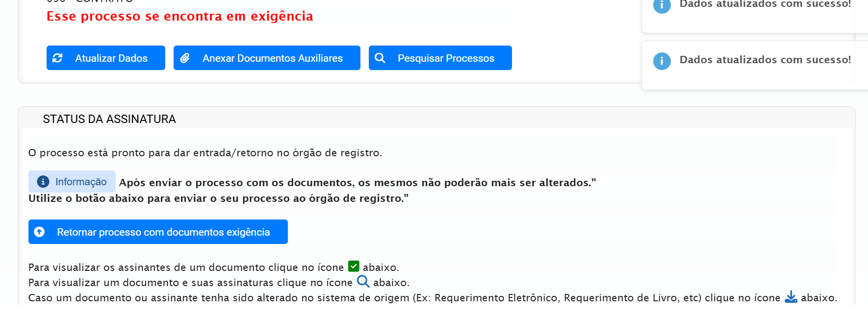Dismiss the fully visible "Dados atualizados" notification text

click(x=765, y=60)
